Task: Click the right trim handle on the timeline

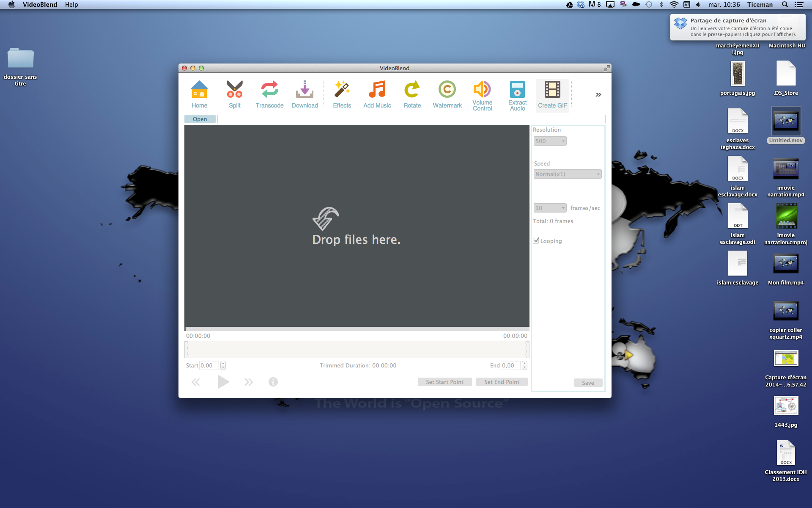Action: 527,350
